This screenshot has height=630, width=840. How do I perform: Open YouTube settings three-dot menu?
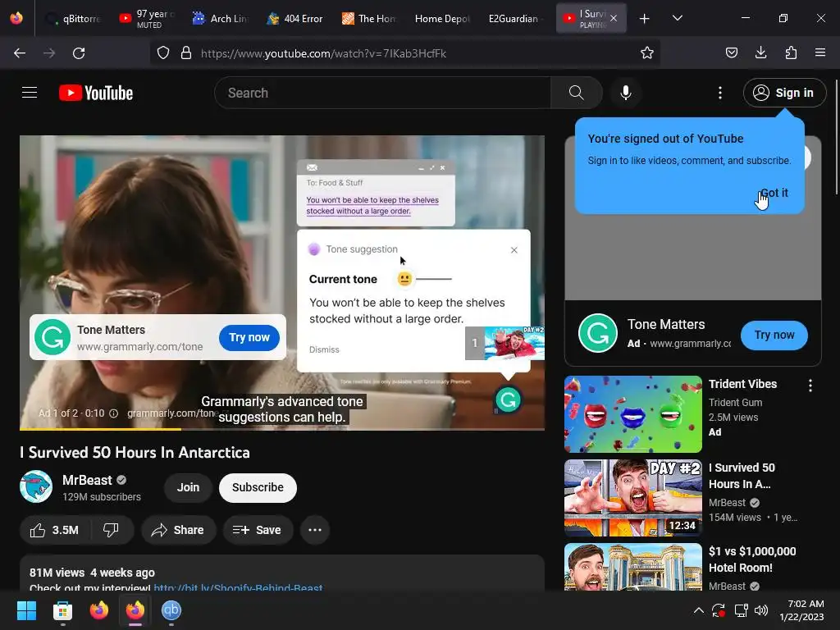[720, 93]
